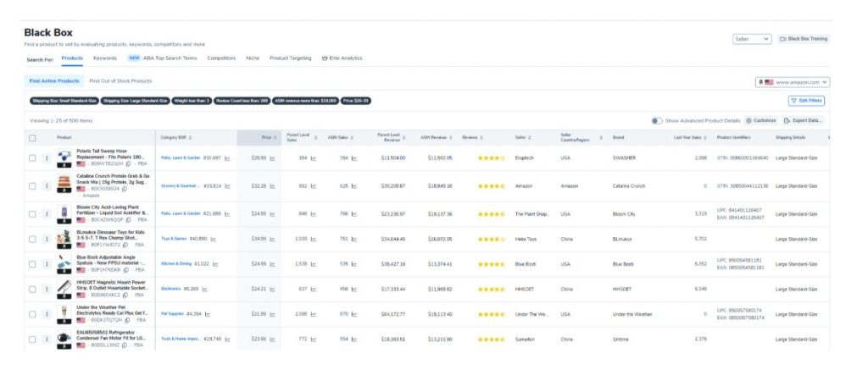
Task: Click the Export Data button
Action: tap(804, 120)
